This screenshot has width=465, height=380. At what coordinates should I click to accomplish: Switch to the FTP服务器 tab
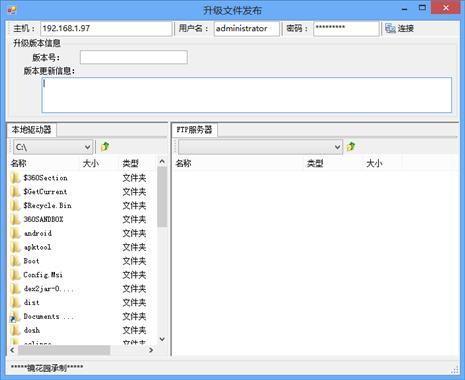[194, 130]
